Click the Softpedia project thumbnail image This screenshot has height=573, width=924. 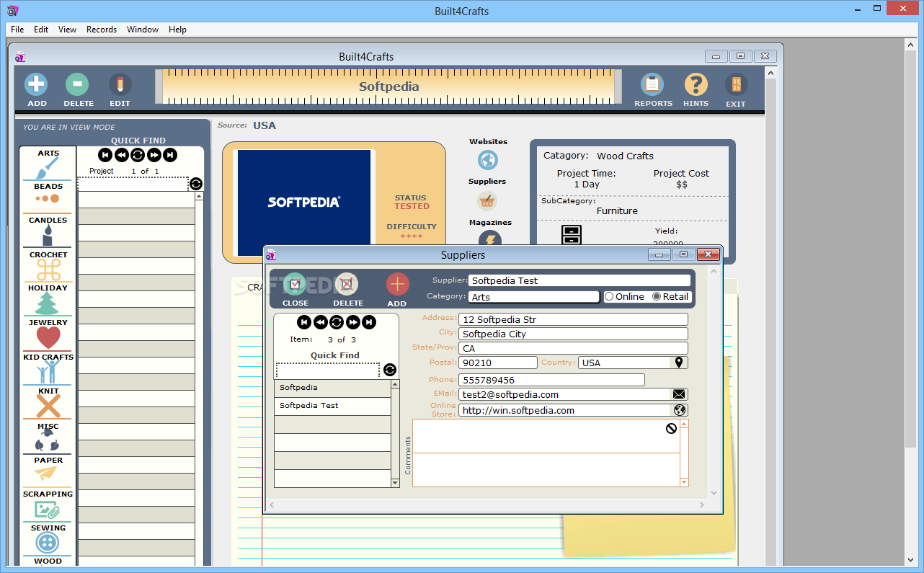tap(304, 202)
